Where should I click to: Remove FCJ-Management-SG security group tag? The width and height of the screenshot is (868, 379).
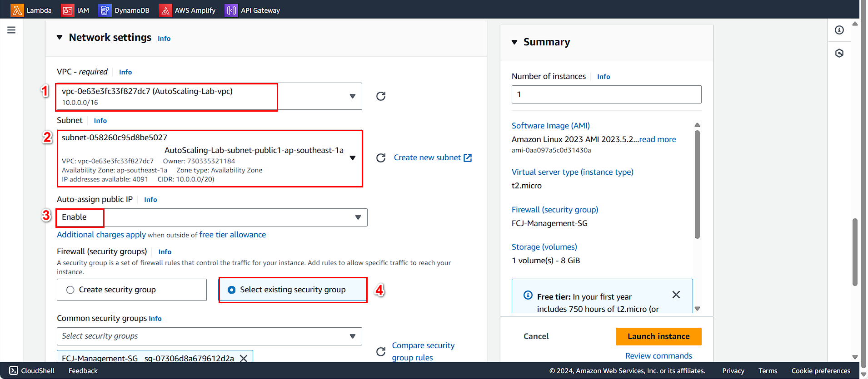[x=244, y=358]
